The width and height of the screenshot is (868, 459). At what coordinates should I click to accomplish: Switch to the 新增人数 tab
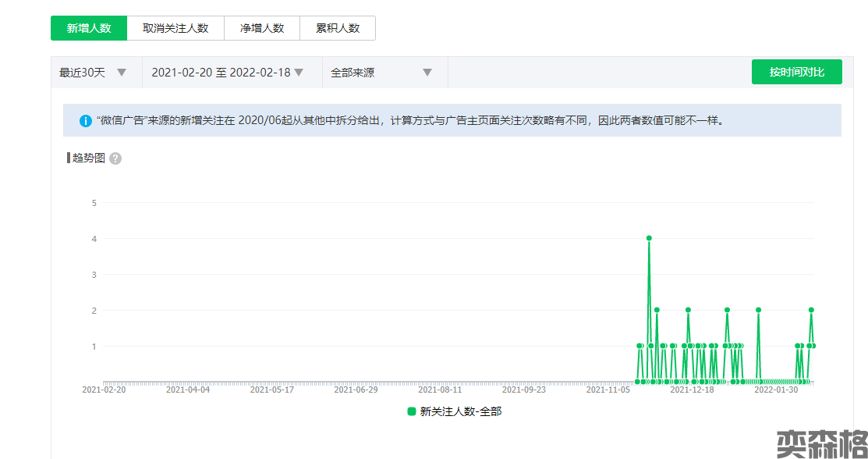[89, 28]
